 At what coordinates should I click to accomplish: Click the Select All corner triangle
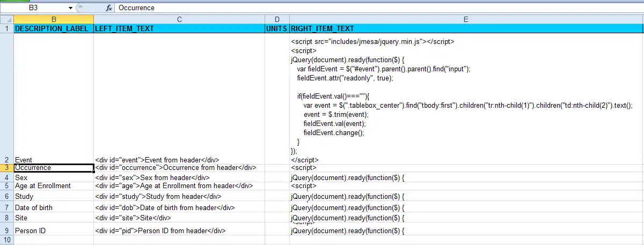click(6, 20)
